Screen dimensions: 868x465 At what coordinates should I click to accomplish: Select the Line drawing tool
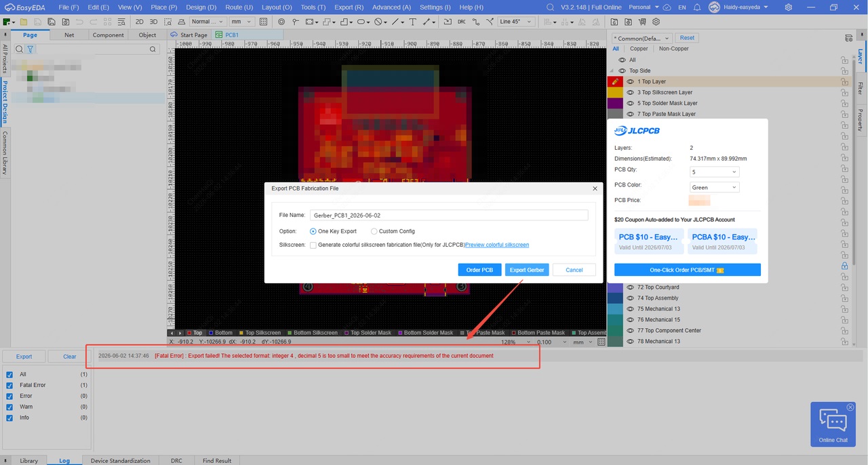[x=395, y=22]
